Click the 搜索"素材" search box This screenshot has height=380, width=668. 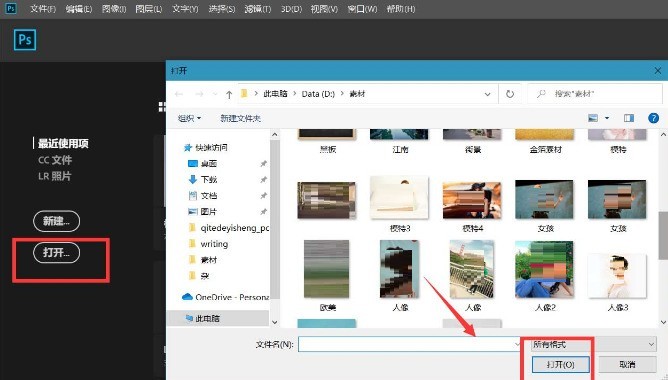coord(595,94)
